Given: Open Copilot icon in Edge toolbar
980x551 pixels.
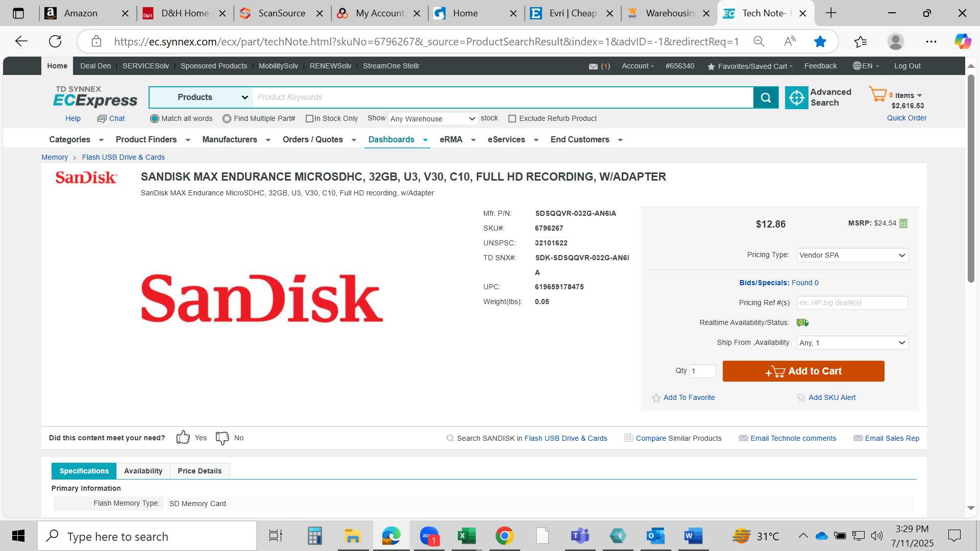Looking at the screenshot, I should pyautogui.click(x=963, y=41).
